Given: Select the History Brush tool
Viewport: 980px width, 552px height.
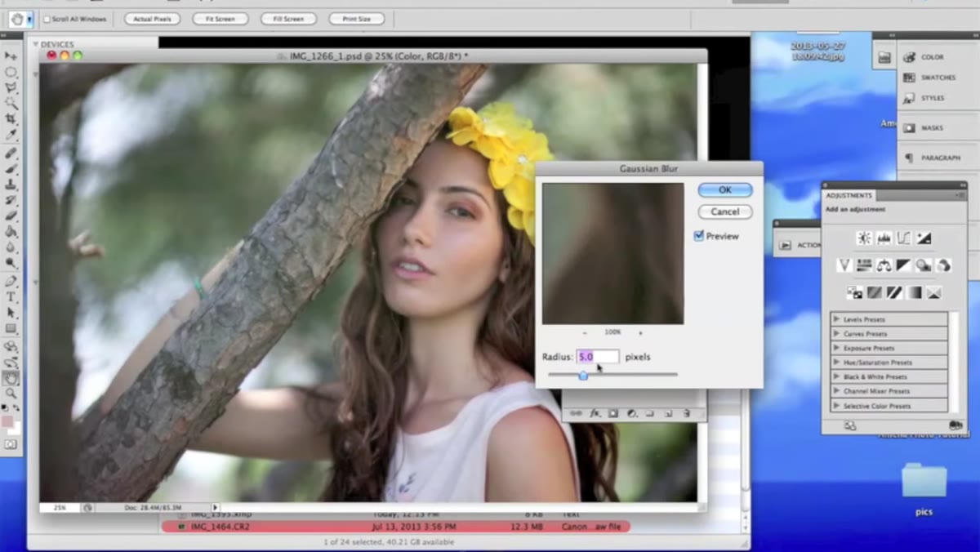Looking at the screenshot, I should pos(11,200).
